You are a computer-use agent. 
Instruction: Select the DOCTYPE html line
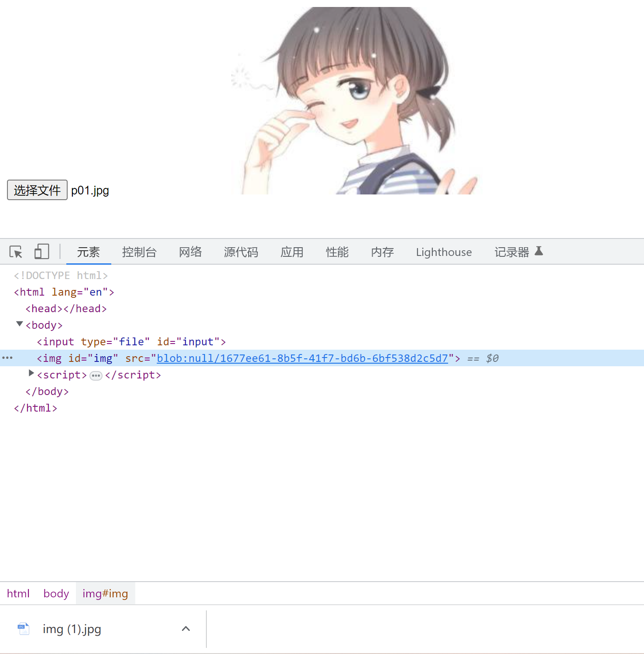click(61, 276)
